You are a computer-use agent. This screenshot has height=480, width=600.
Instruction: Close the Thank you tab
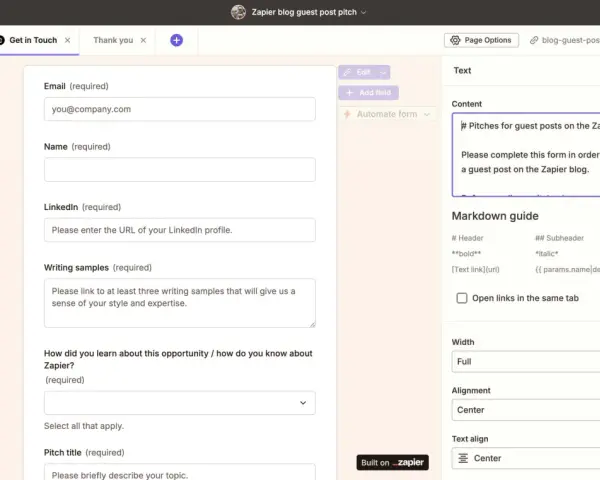click(143, 40)
